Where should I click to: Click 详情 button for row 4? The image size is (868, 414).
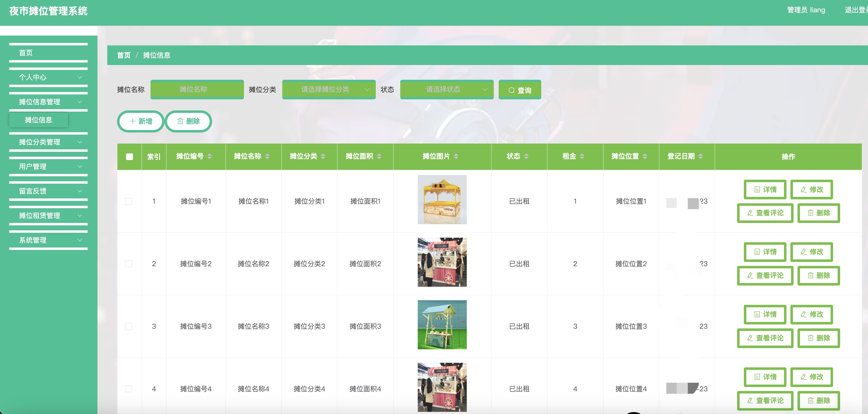pyautogui.click(x=765, y=377)
